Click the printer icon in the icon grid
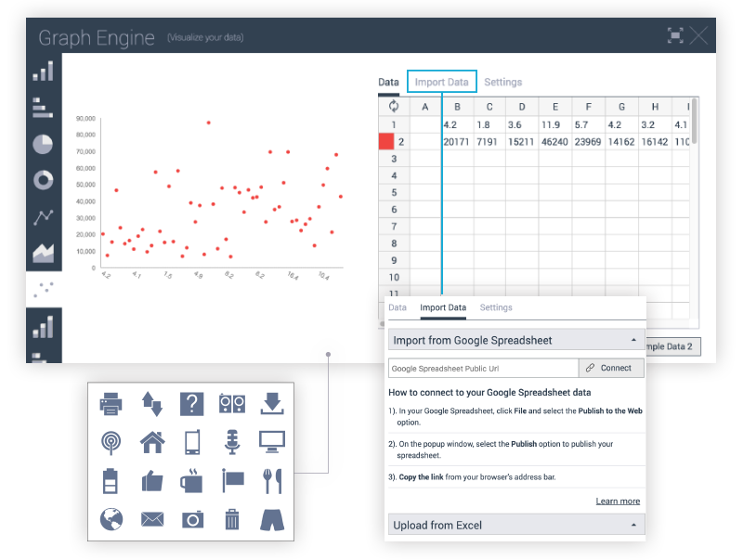This screenshot has height=560, width=743. point(111,403)
